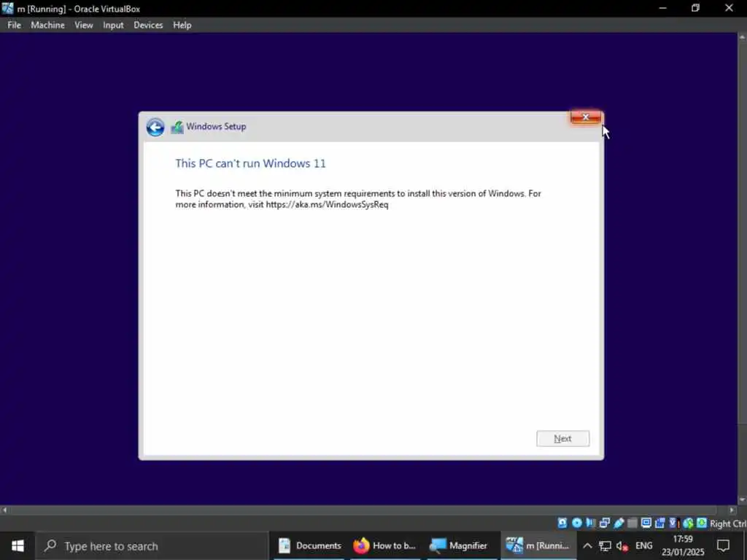Switch to Documents in the taskbar
Viewport: 747px width, 560px height.
pos(309,545)
